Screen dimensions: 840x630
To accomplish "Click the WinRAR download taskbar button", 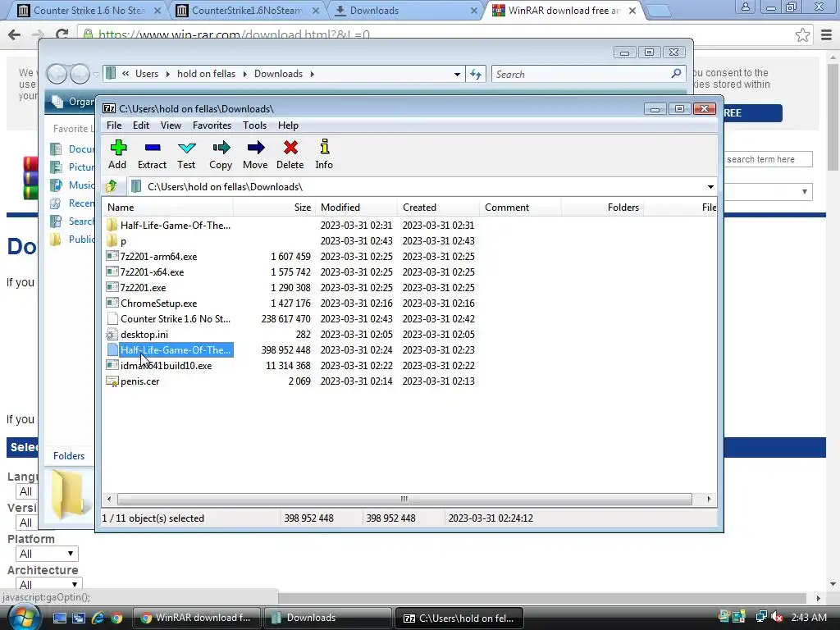I will pyautogui.click(x=197, y=618).
